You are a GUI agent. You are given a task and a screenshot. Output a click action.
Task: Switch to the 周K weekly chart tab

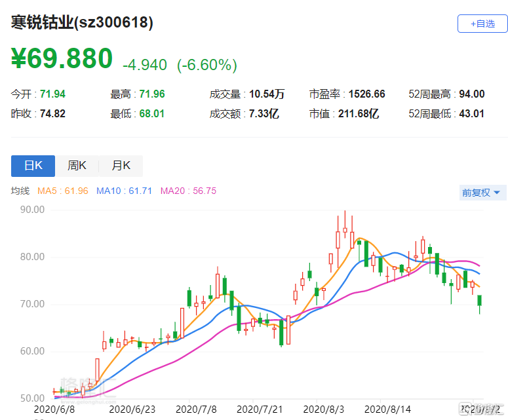pos(77,166)
